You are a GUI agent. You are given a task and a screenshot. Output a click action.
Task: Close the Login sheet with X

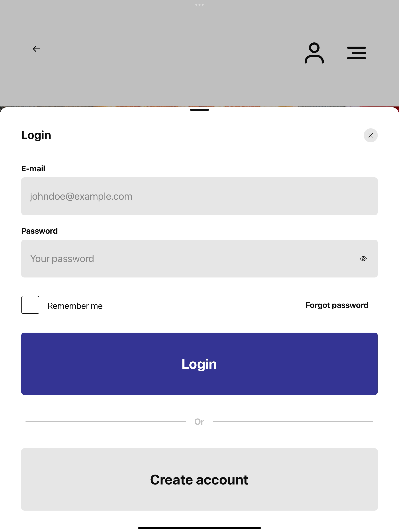[371, 135]
